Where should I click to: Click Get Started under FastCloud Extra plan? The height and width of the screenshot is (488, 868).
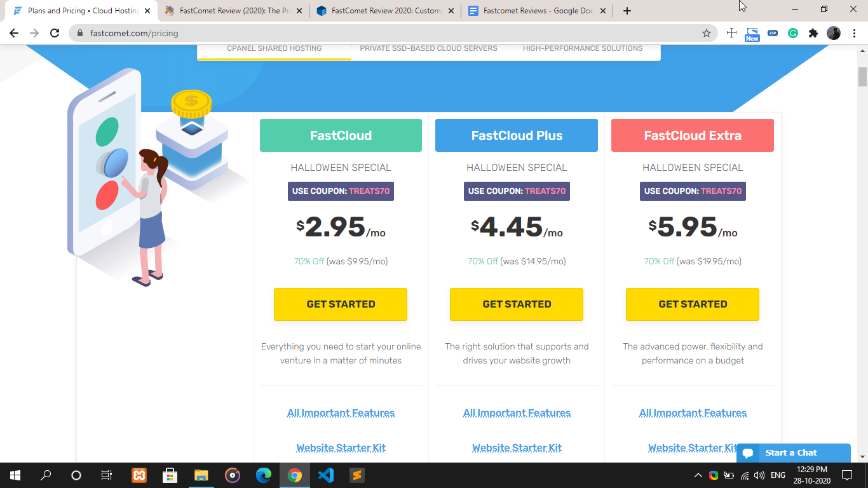[x=693, y=304]
